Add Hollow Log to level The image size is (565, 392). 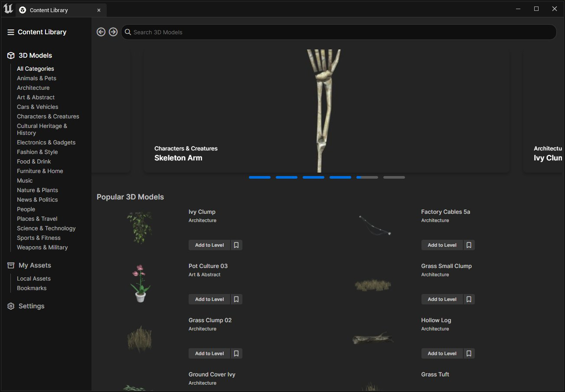[442, 353]
